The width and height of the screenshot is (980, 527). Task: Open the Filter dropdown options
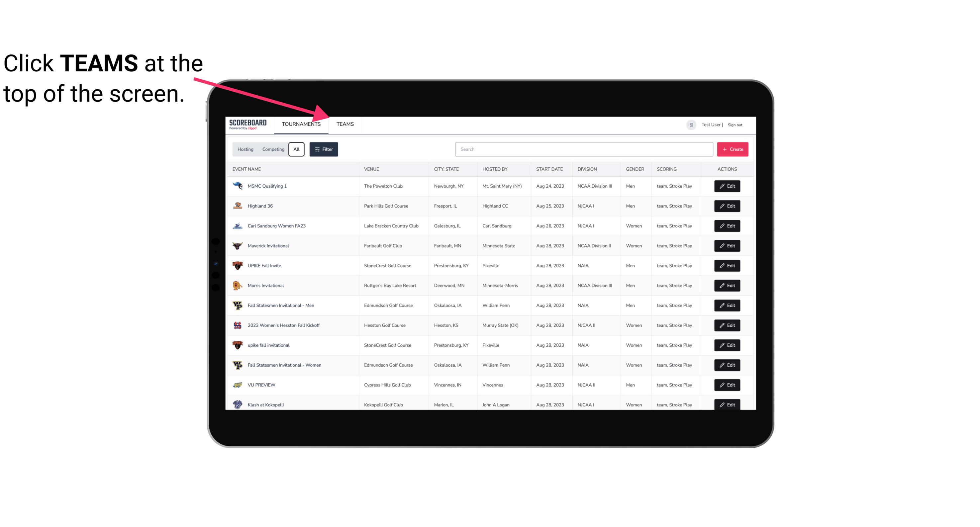(324, 149)
